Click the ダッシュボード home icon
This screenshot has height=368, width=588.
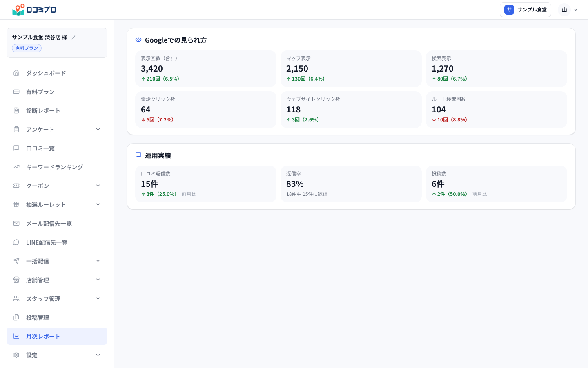(16, 73)
